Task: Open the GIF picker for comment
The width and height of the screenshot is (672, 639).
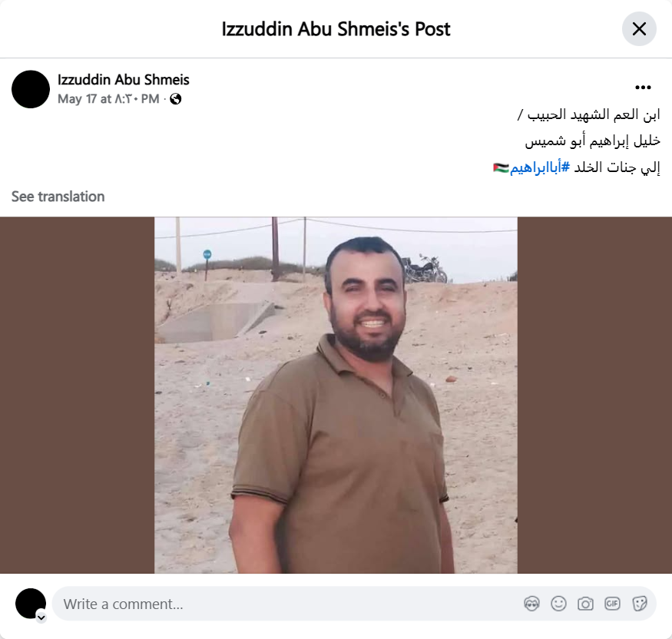Action: point(612,604)
